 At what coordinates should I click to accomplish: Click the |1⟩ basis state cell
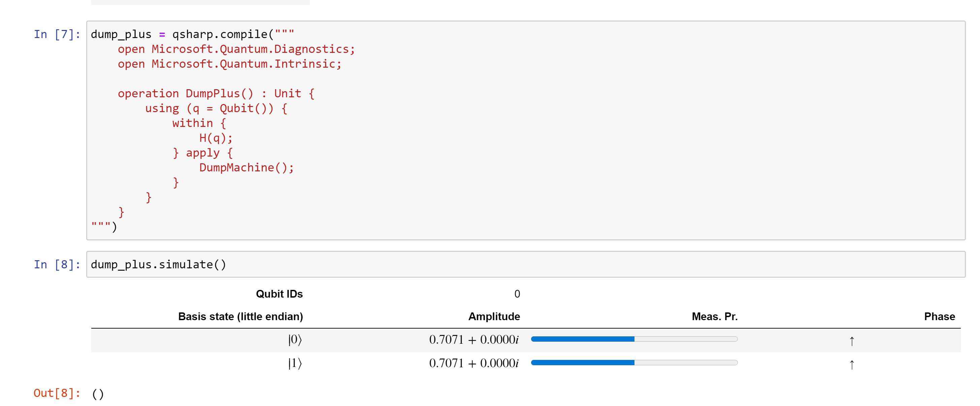click(295, 364)
